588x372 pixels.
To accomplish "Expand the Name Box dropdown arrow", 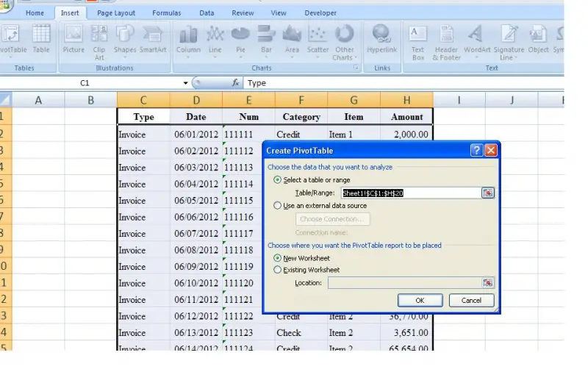I will tap(185, 83).
